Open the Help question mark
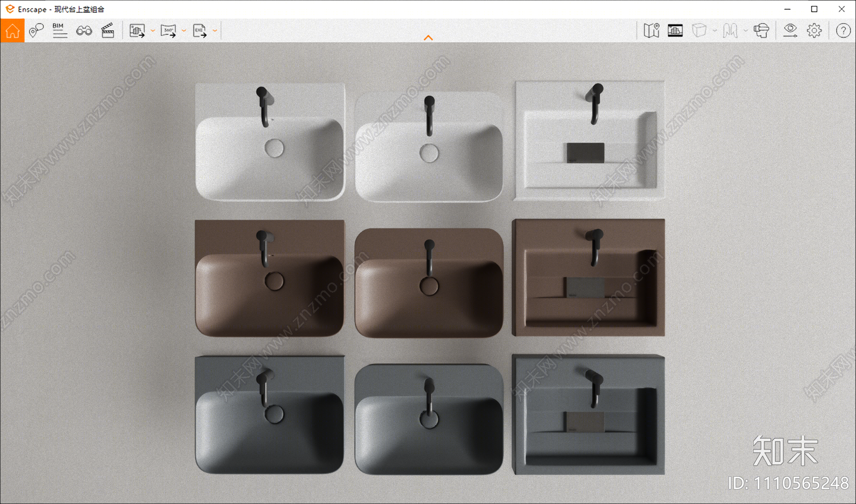Viewport: 856px width, 504px height. pyautogui.click(x=843, y=30)
